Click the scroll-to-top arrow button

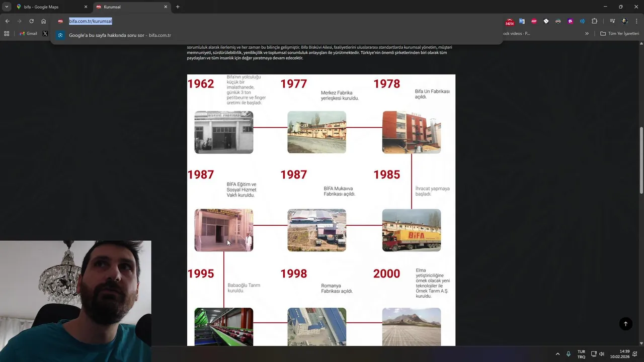click(x=625, y=324)
